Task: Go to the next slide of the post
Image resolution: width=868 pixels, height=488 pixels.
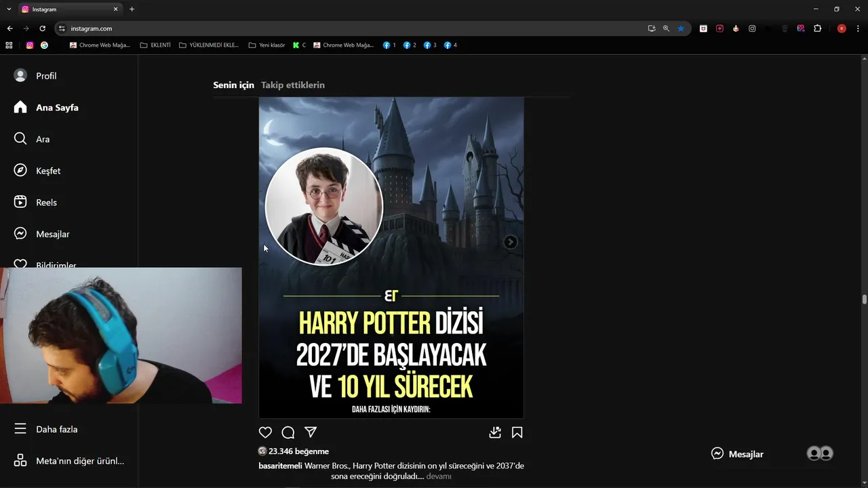Action: [x=511, y=242]
